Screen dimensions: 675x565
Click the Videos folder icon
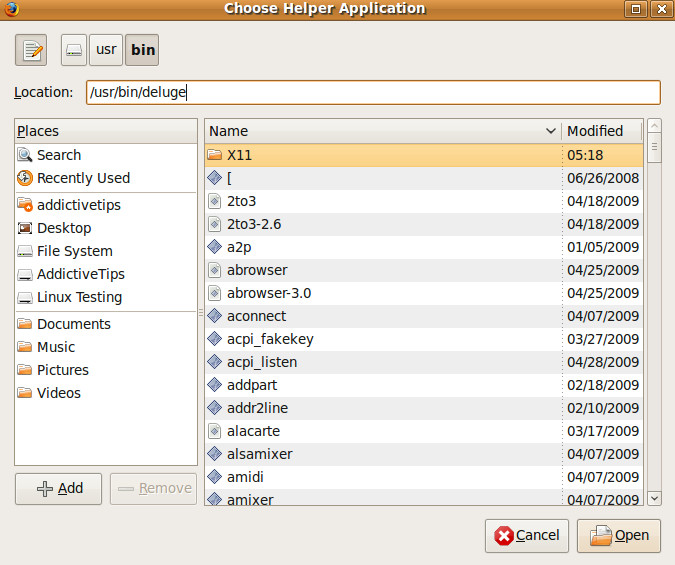pos(25,392)
